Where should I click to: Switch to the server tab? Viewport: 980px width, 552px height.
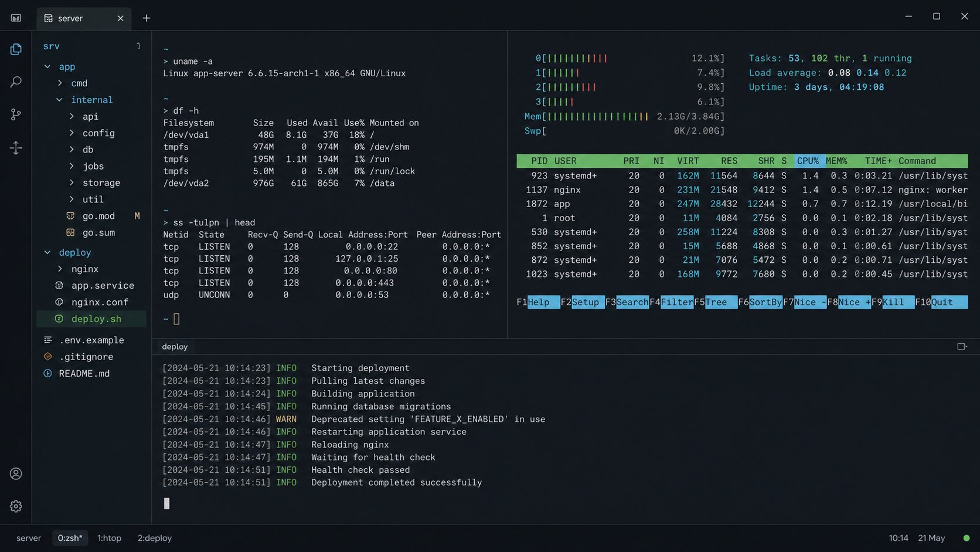(x=84, y=18)
